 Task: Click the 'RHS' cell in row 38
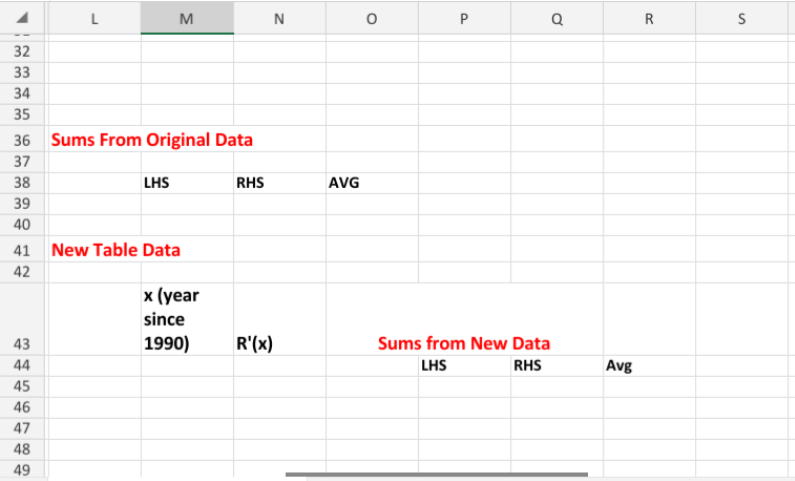tap(279, 183)
